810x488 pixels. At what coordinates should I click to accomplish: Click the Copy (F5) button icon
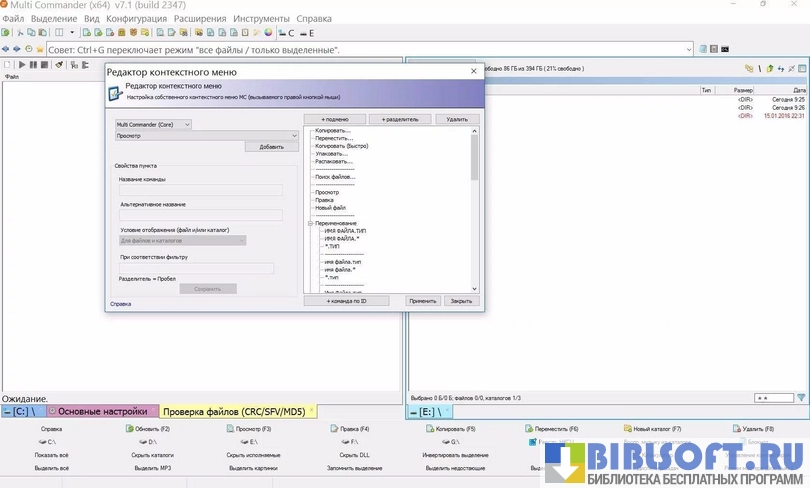pos(429,429)
